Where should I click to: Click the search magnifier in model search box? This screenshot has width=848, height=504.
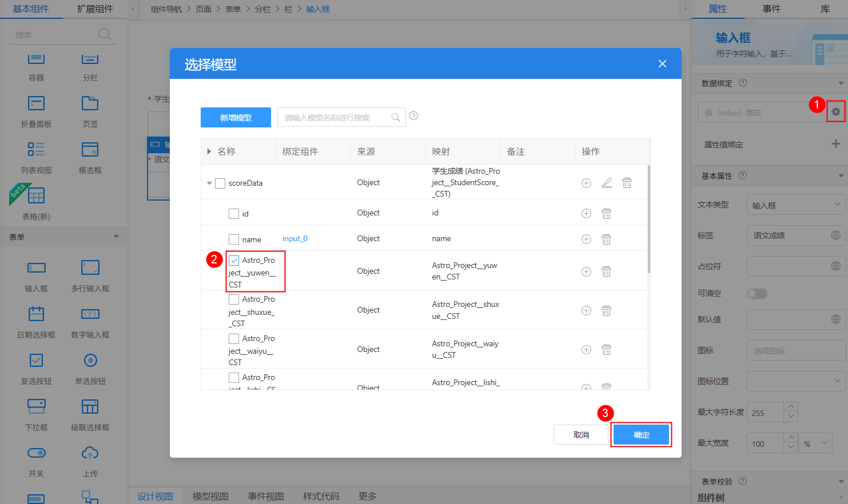[x=396, y=117]
